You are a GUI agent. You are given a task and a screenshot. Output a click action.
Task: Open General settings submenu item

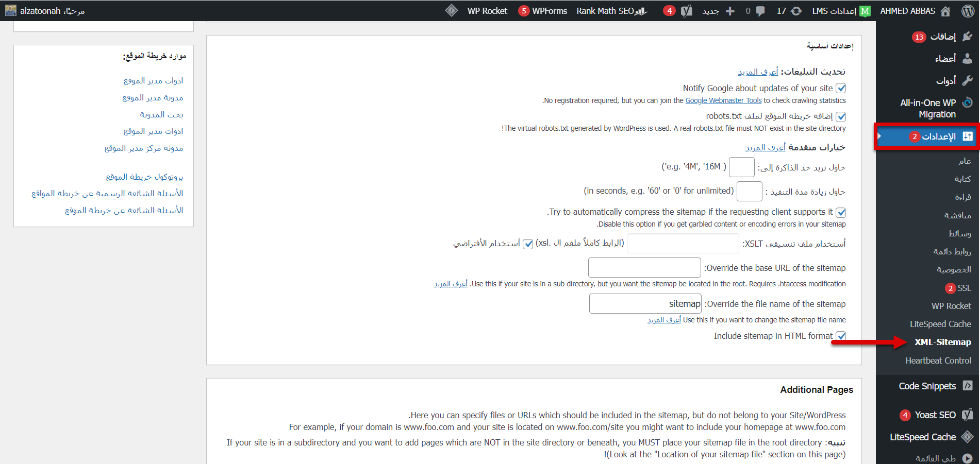[x=965, y=161]
